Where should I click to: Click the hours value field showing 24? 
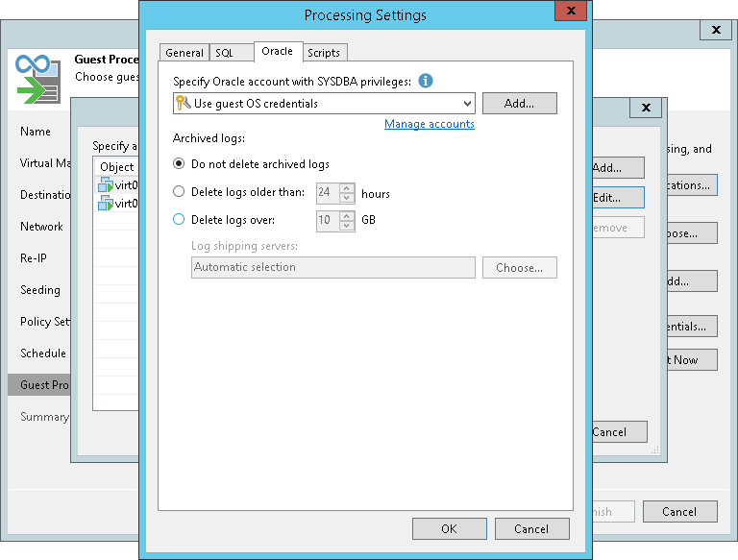(x=328, y=192)
